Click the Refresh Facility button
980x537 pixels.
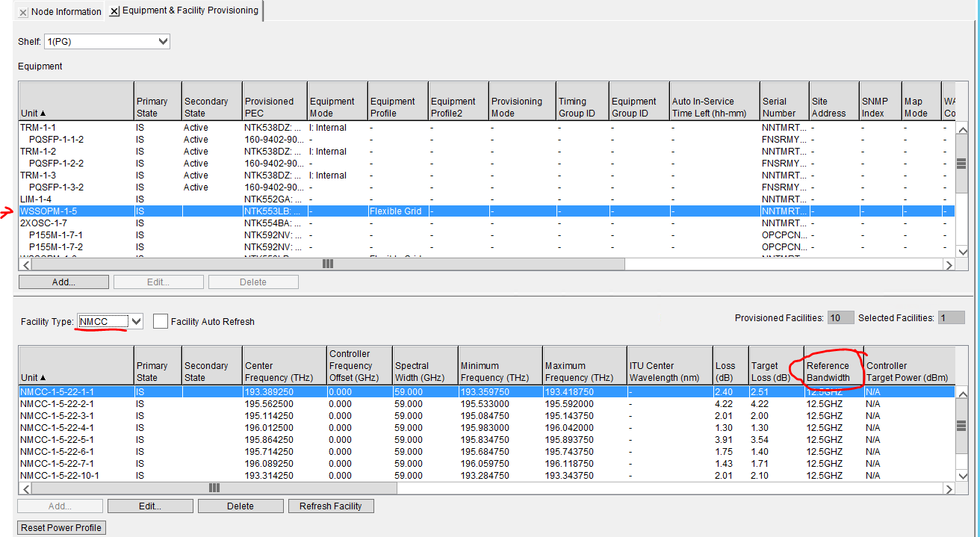tap(331, 506)
